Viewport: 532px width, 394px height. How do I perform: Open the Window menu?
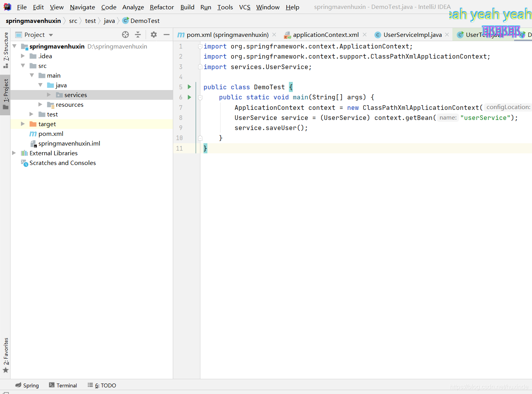point(268,7)
